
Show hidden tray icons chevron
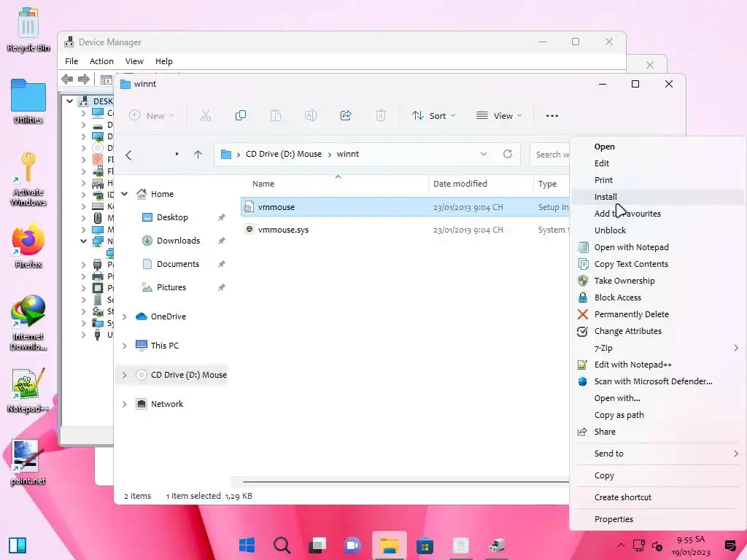click(x=620, y=545)
